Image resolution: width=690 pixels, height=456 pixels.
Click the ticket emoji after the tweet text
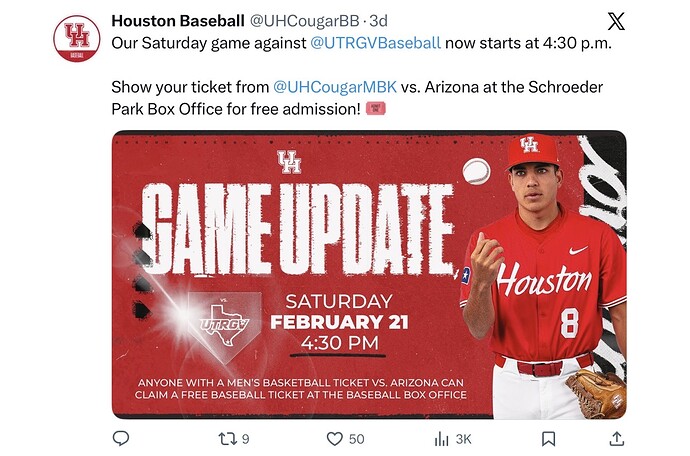coord(377,108)
